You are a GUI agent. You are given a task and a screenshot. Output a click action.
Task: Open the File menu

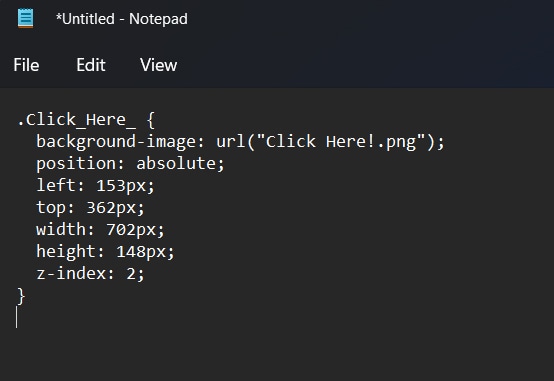26,65
